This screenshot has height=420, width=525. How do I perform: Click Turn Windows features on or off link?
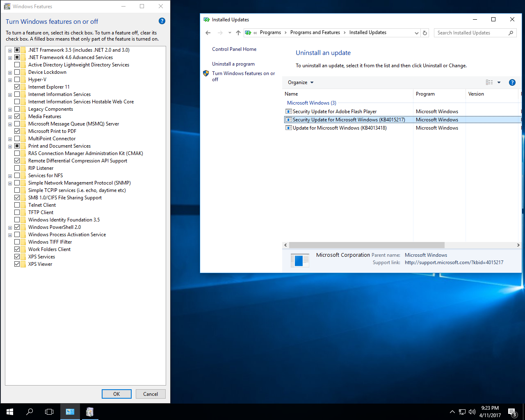[243, 76]
